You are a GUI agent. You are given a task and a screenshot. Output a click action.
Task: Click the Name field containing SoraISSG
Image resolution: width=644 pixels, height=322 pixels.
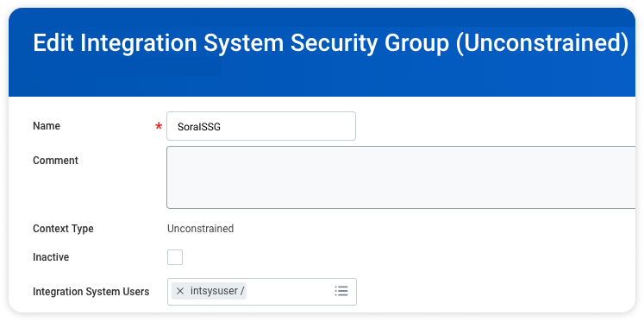[261, 126]
